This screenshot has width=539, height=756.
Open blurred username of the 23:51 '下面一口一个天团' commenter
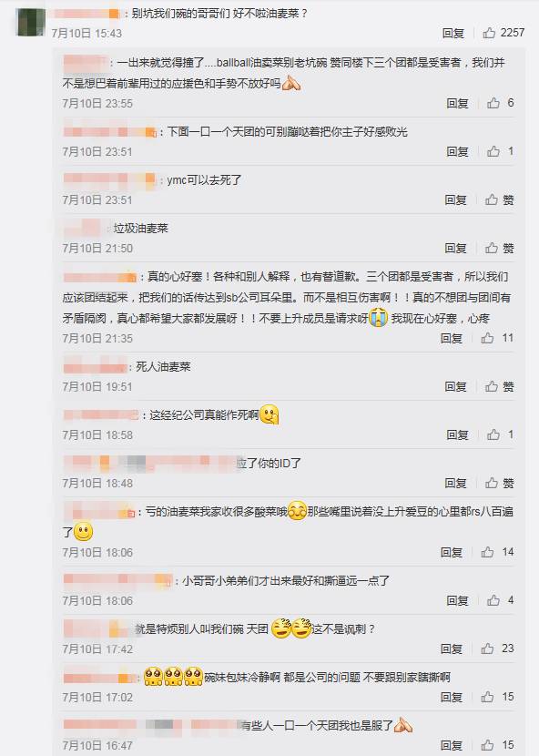pos(110,132)
